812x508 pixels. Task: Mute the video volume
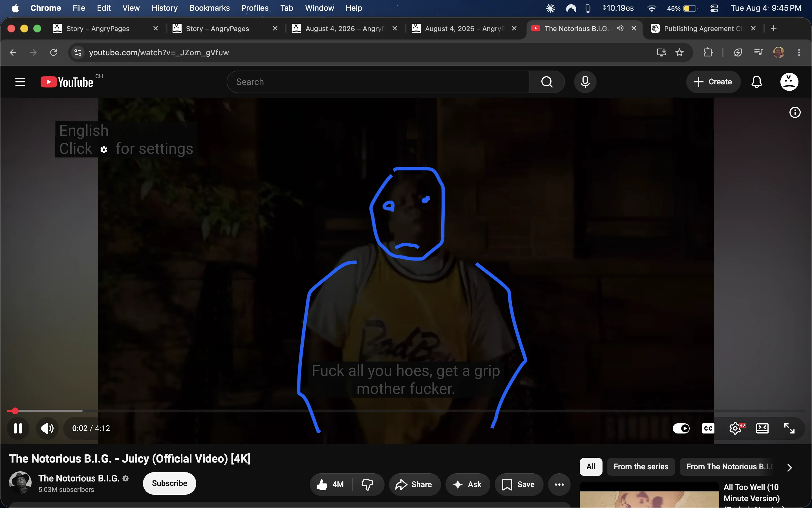tap(47, 428)
